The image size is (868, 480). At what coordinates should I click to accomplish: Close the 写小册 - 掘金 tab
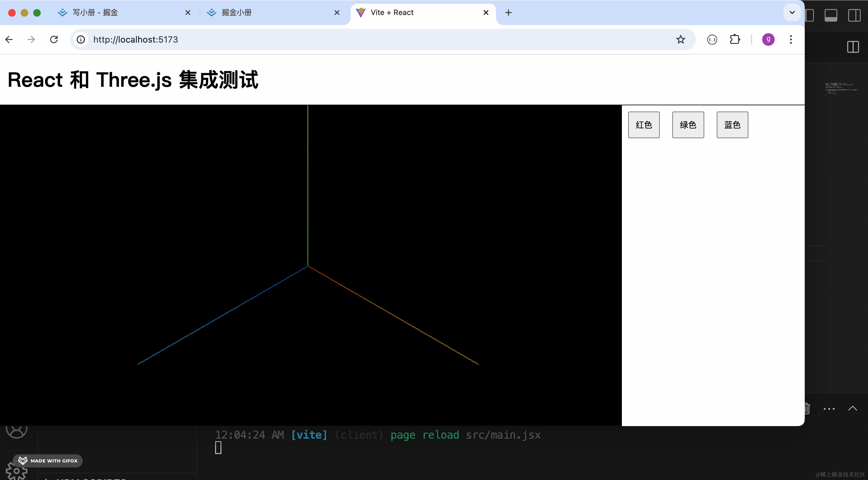click(x=188, y=13)
